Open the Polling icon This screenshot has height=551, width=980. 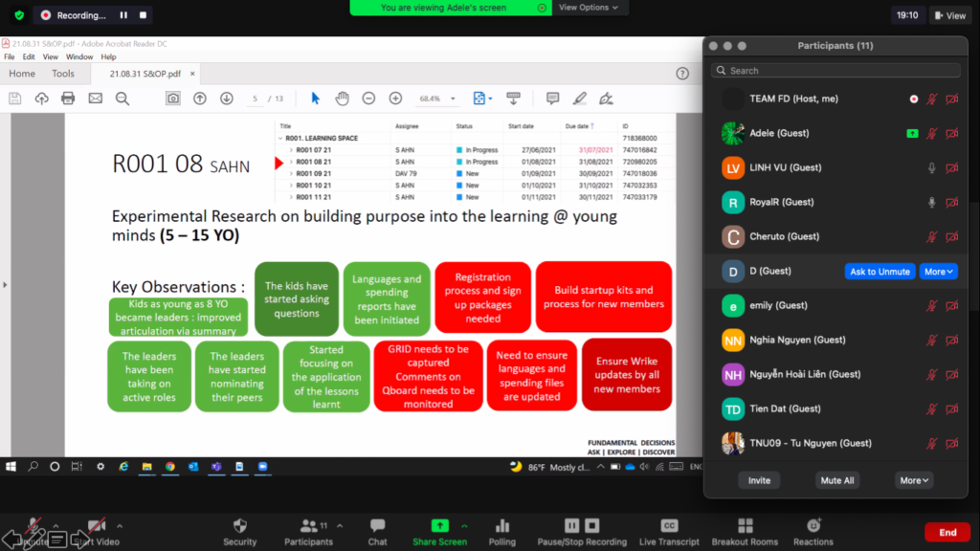tap(501, 526)
